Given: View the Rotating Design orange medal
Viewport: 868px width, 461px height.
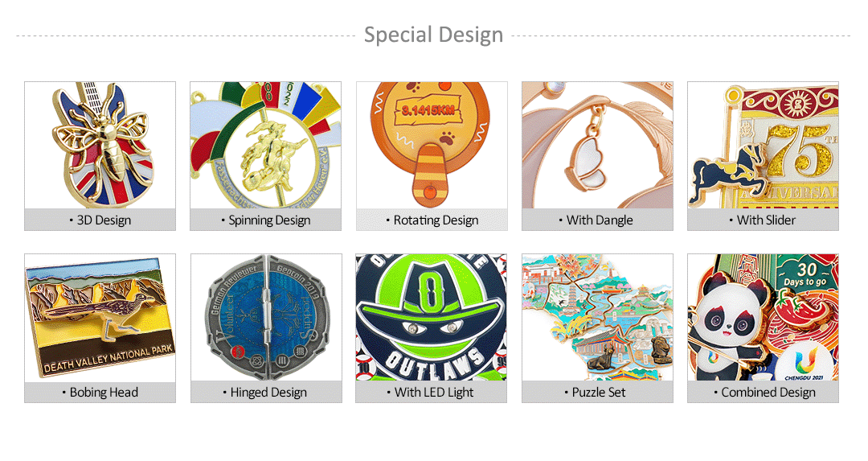Looking at the screenshot, I should 432,145.
